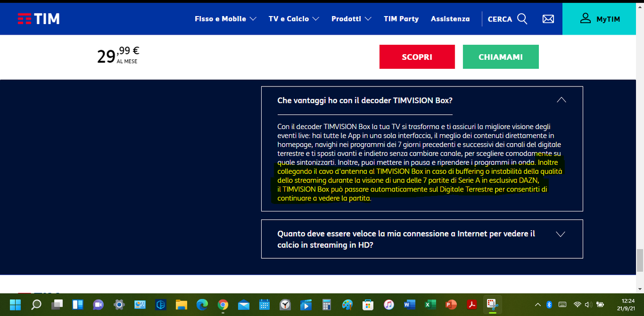Collapse the TIMVISION Box vantaggi question
Viewport: 644px width, 316px height.
[561, 100]
